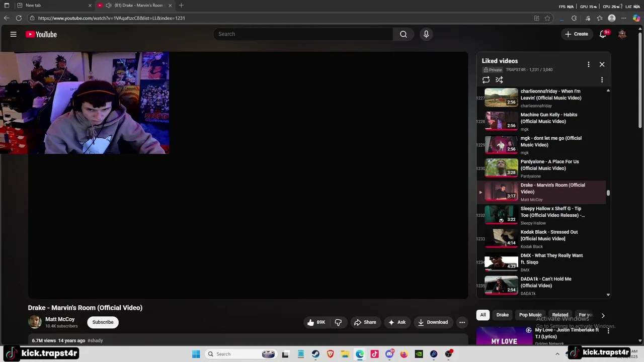The height and width of the screenshot is (362, 644).
Task: Open browser profile icon
Action: pyautogui.click(x=612, y=18)
